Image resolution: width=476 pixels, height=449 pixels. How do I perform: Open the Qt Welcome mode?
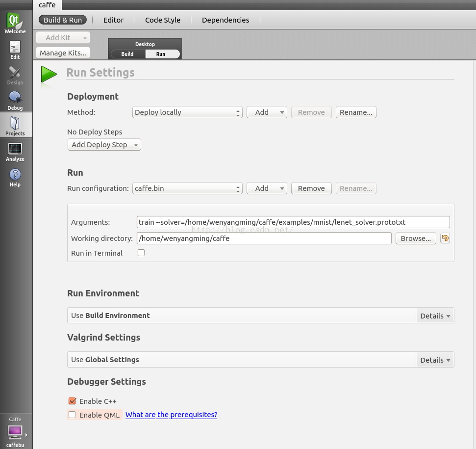coord(15,23)
